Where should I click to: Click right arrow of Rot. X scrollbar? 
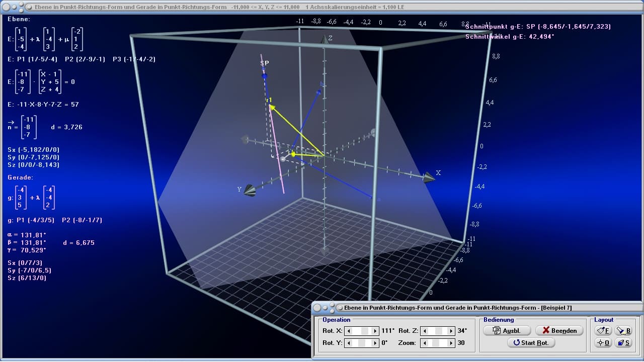(x=375, y=331)
